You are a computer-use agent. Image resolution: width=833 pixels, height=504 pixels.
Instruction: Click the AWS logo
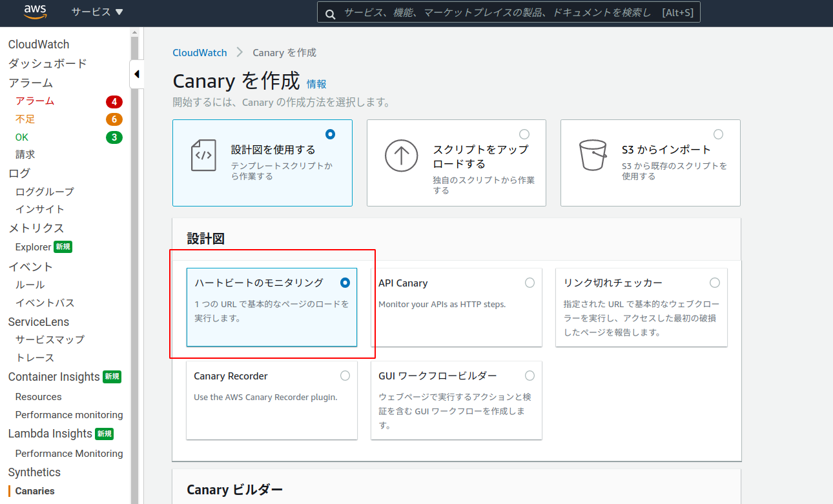tap(35, 12)
